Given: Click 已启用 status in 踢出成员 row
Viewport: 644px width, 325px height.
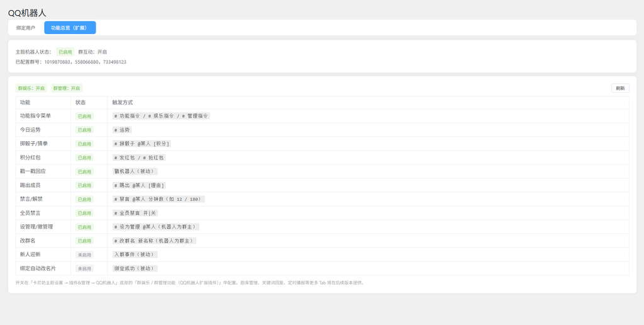Looking at the screenshot, I should point(84,186).
